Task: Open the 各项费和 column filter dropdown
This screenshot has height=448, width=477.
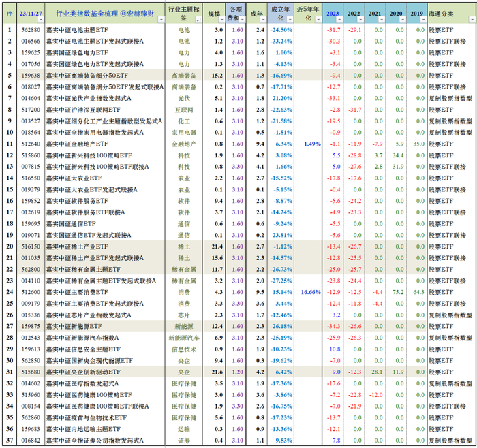Action: [x=242, y=20]
